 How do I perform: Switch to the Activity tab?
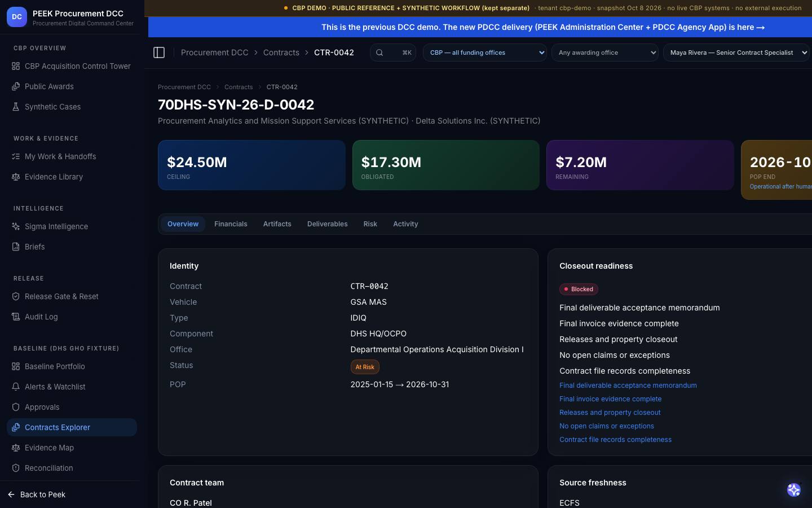[405, 224]
